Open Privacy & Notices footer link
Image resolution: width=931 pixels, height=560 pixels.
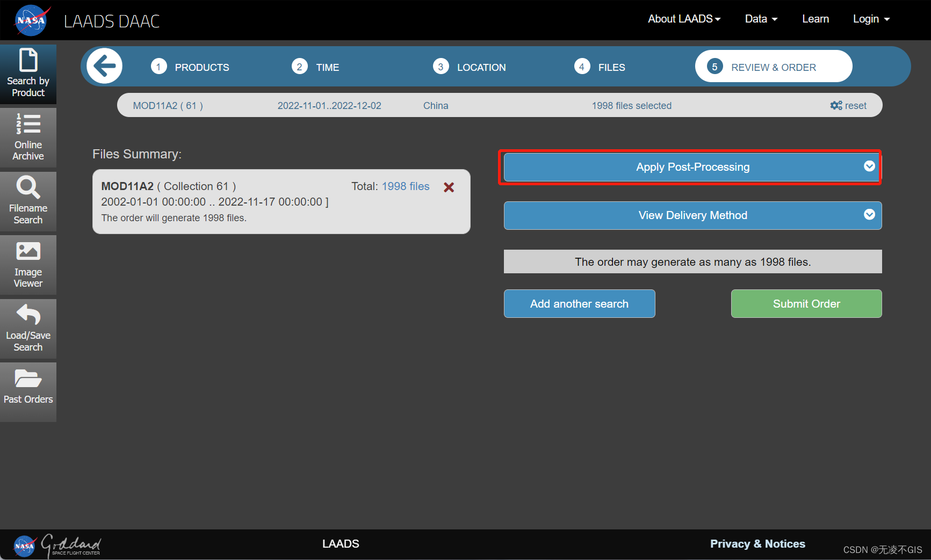tap(757, 544)
